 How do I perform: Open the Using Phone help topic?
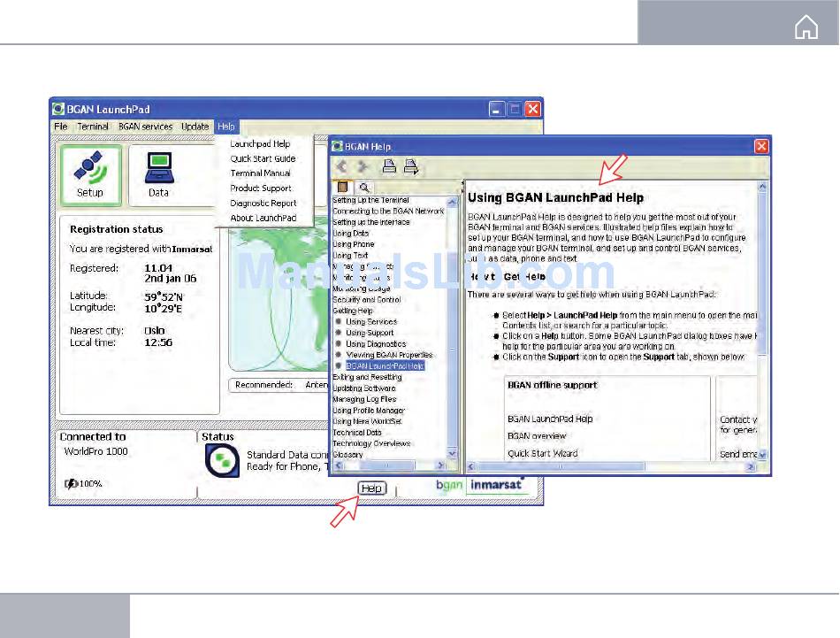[353, 244]
